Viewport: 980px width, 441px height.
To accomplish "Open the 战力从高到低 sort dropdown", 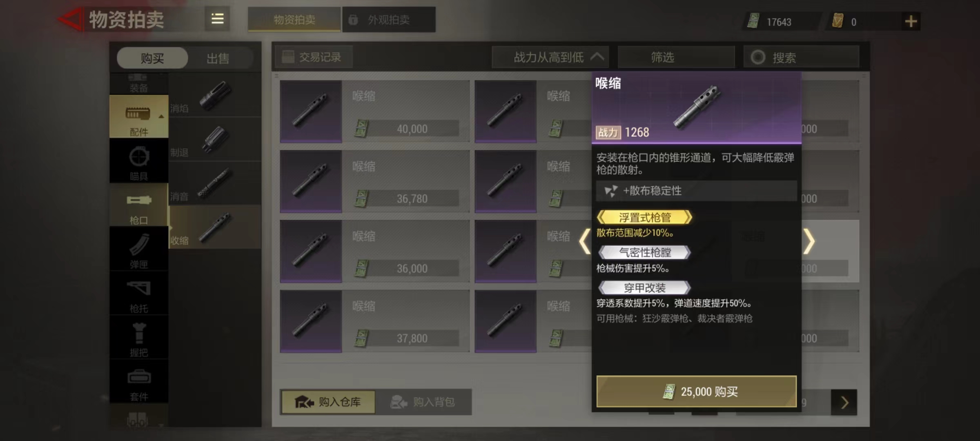I will pos(550,57).
